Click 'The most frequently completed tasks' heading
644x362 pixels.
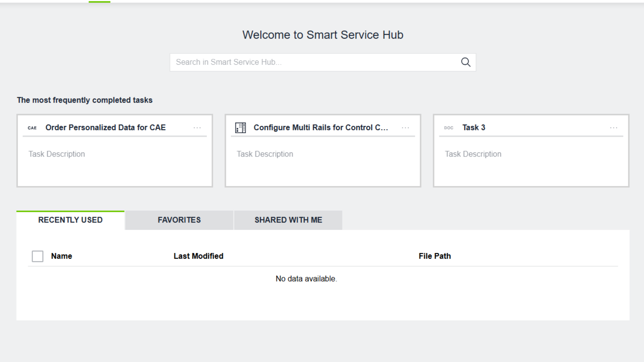(85, 100)
